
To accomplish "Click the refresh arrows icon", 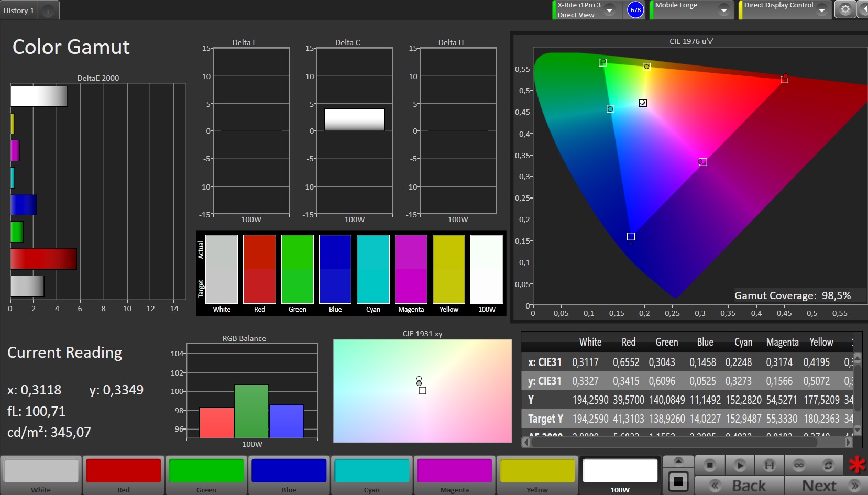I will (828, 465).
